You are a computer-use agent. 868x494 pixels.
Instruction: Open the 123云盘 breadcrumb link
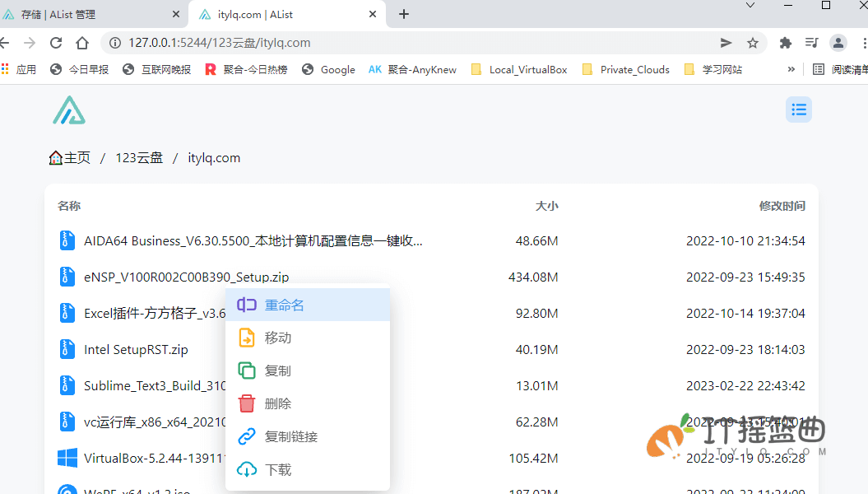click(x=139, y=157)
